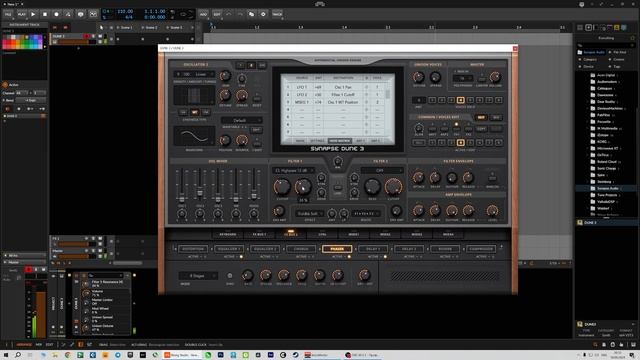Switch display to the SETTINGS tab
The height and width of the screenshot is (360, 640).
click(317, 141)
